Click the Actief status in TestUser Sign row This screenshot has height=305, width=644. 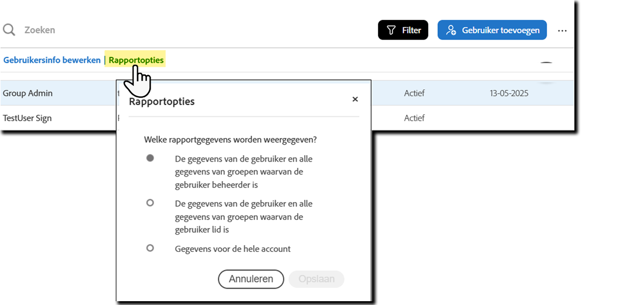[414, 118]
